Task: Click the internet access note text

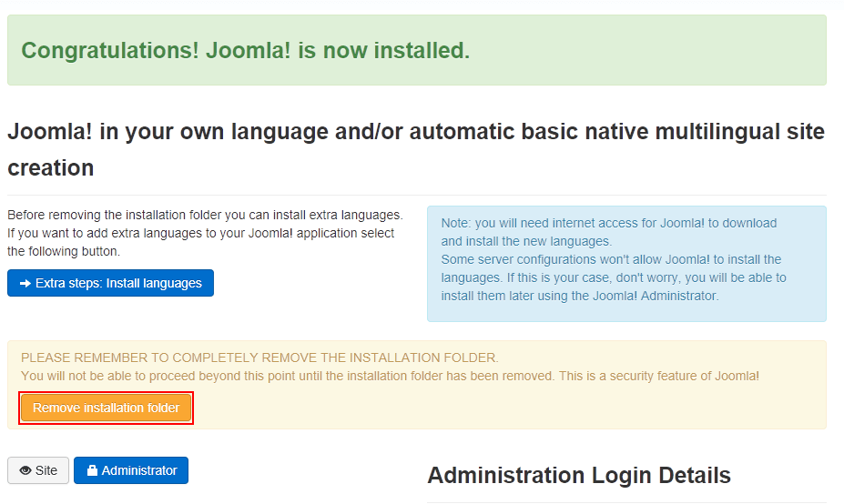Action: pyautogui.click(x=614, y=259)
